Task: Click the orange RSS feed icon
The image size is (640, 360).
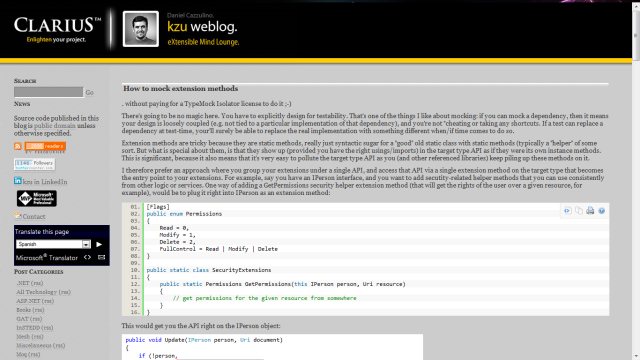Action: click(18, 146)
